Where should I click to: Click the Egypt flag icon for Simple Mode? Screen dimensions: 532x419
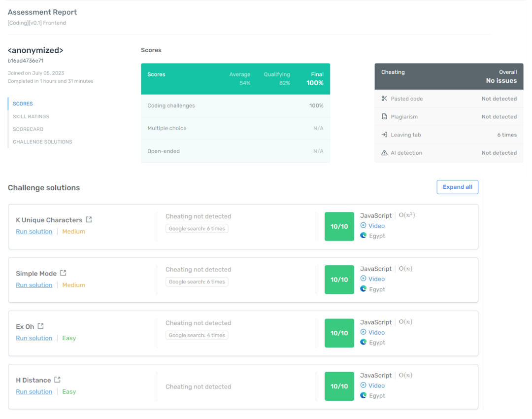[363, 289]
